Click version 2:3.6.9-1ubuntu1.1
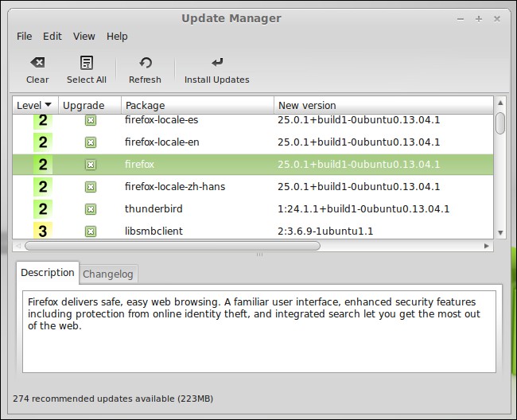517x420 pixels. (325, 231)
